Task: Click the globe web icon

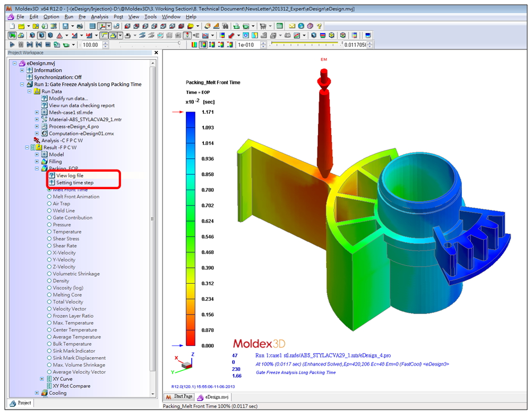Action: click(x=301, y=26)
